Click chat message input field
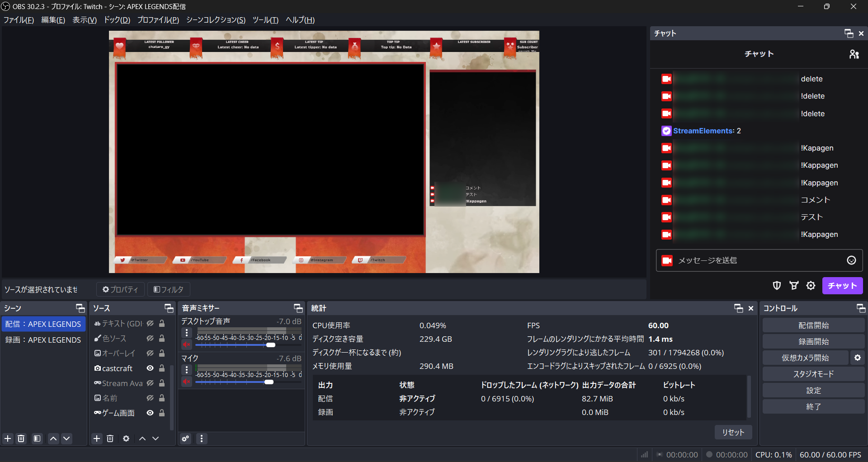 759,260
